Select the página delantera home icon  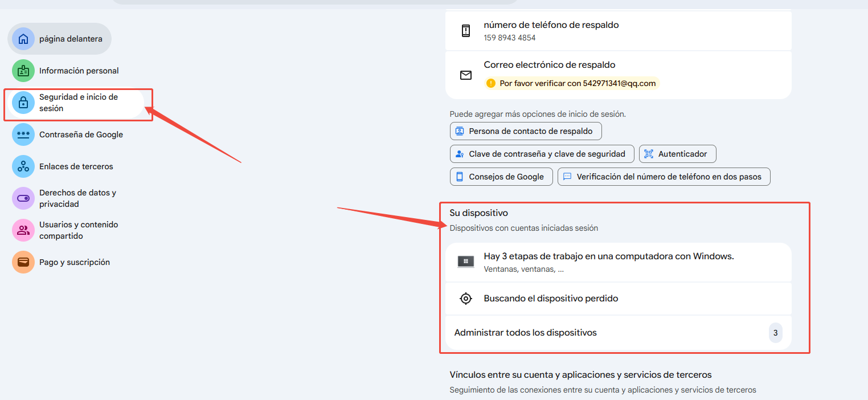click(23, 38)
